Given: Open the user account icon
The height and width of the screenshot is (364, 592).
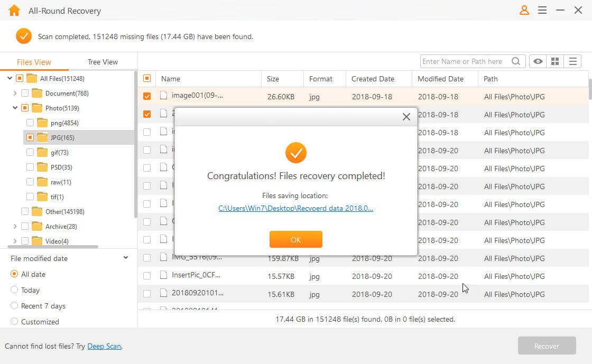Looking at the screenshot, I should [x=524, y=10].
